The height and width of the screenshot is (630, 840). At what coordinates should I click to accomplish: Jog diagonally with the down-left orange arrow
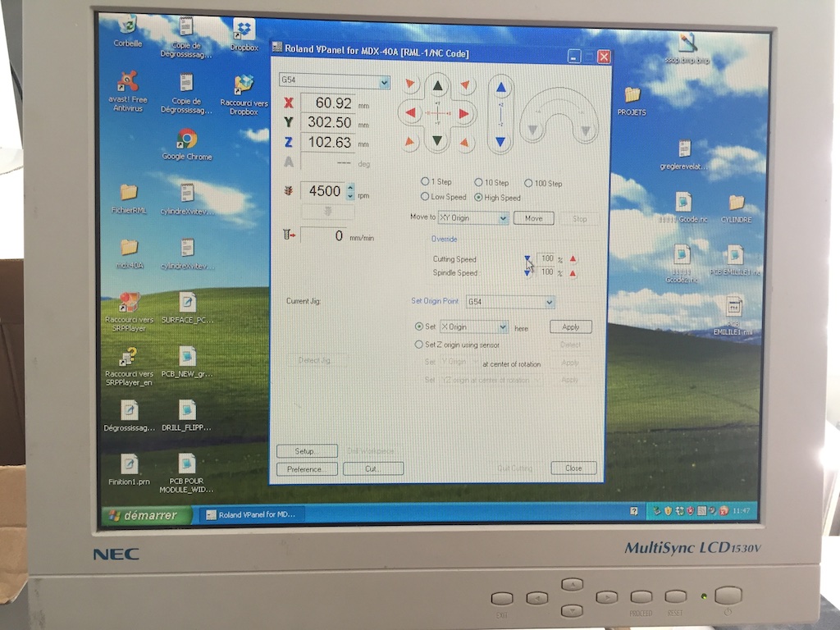click(410, 141)
